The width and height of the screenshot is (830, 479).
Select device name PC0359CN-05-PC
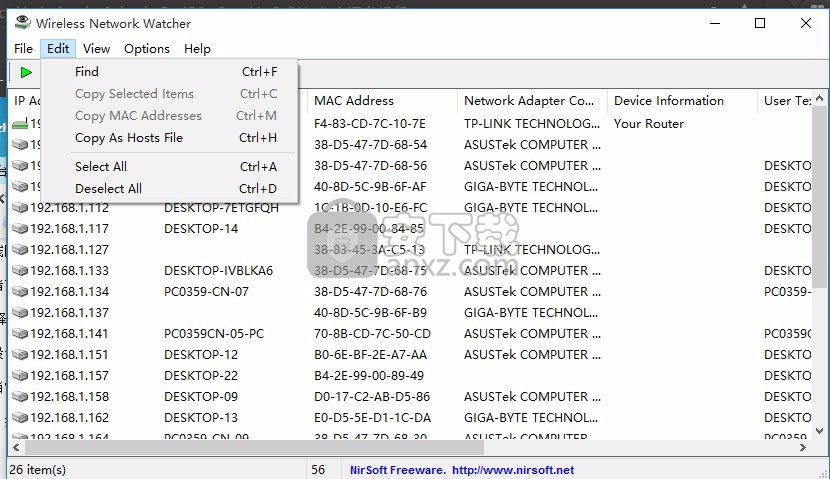point(214,333)
